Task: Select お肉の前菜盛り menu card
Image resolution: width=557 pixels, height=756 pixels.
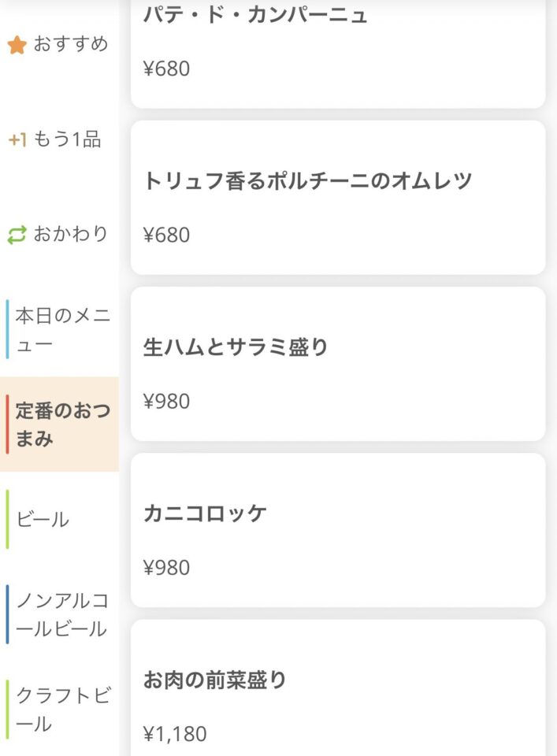Action: 338,688
